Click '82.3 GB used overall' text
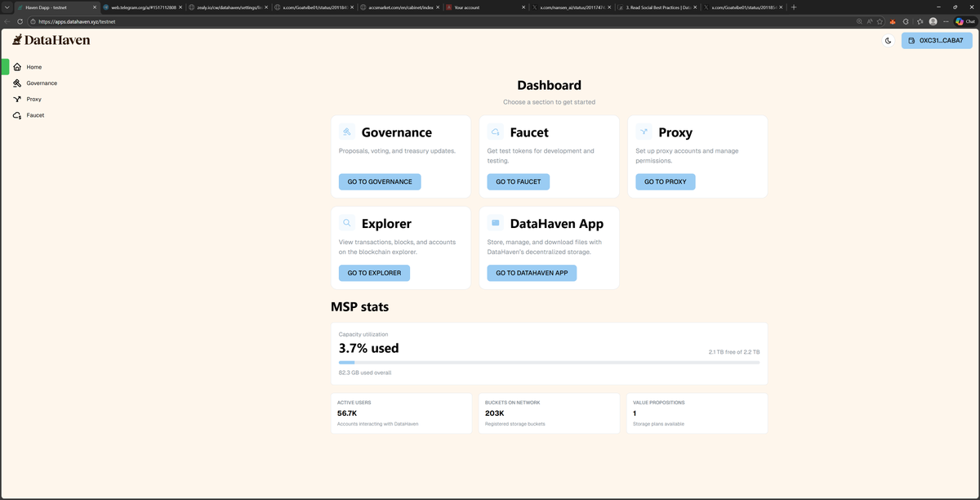 tap(364, 373)
